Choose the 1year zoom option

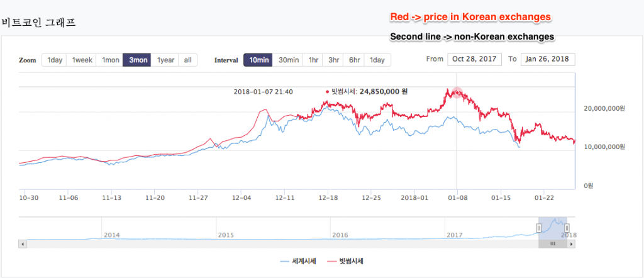pos(165,60)
